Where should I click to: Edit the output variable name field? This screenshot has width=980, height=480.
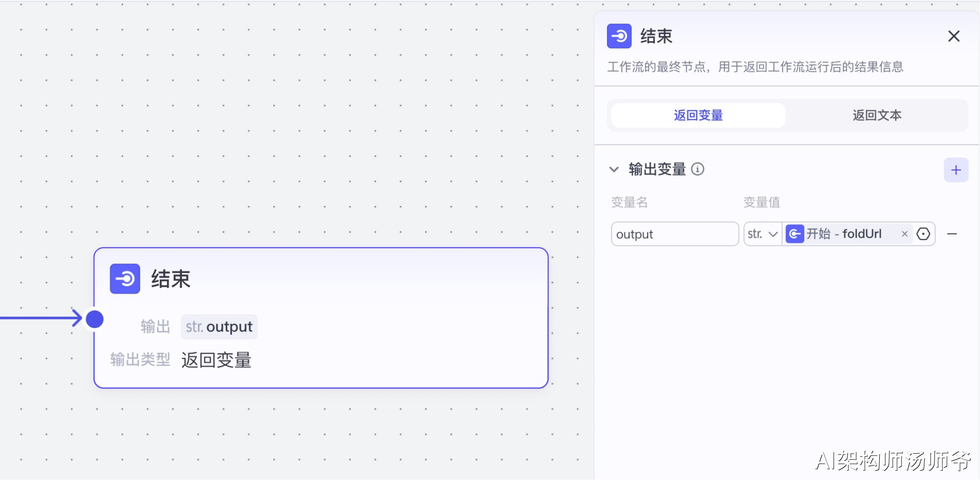click(x=675, y=234)
